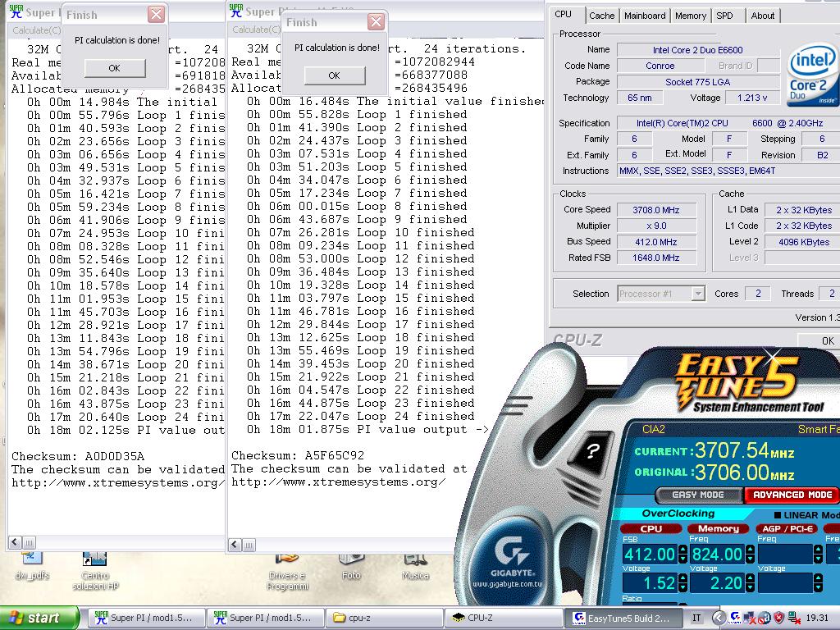Select the CPU overclocking button

[x=651, y=529]
